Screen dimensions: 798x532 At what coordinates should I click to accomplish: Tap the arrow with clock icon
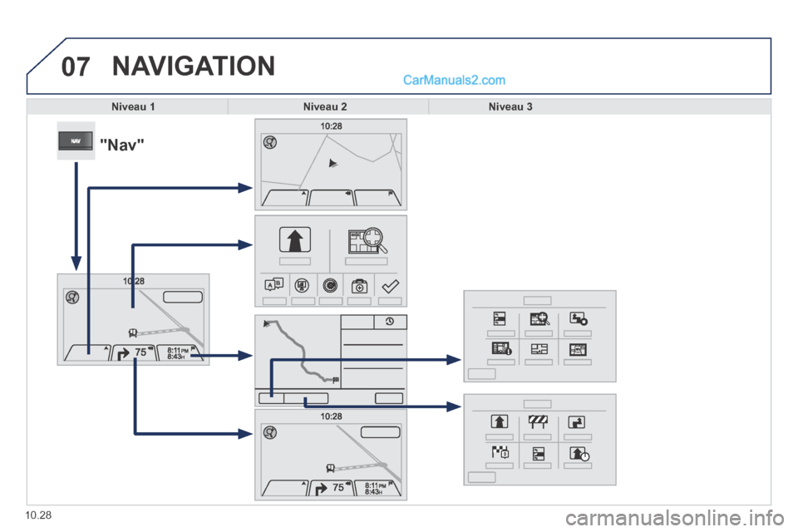click(579, 453)
